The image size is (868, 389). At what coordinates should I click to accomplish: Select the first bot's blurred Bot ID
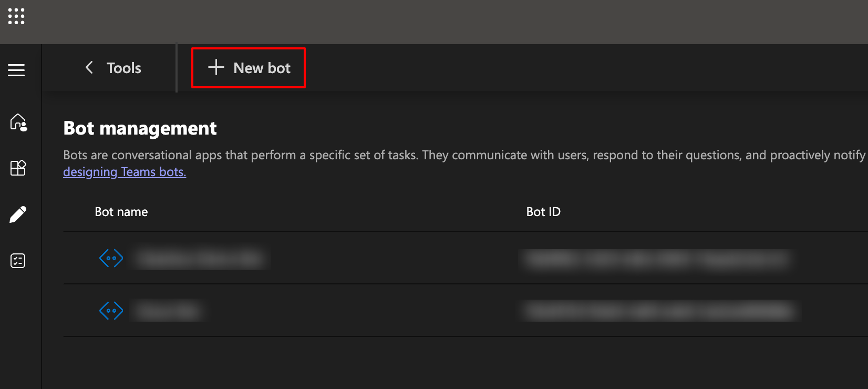657,259
